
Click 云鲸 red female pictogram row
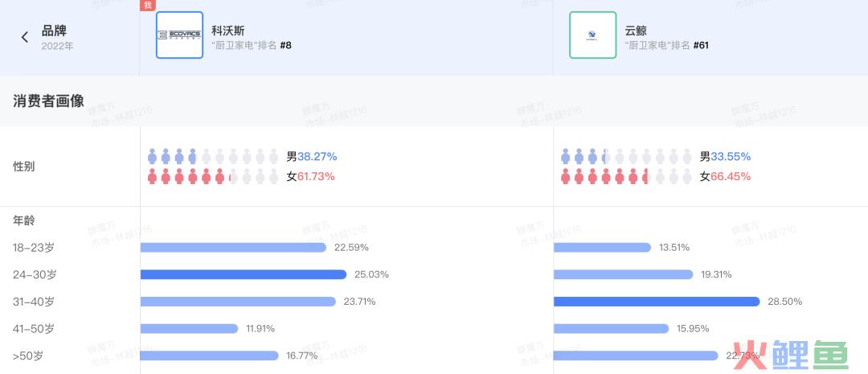tap(627, 177)
